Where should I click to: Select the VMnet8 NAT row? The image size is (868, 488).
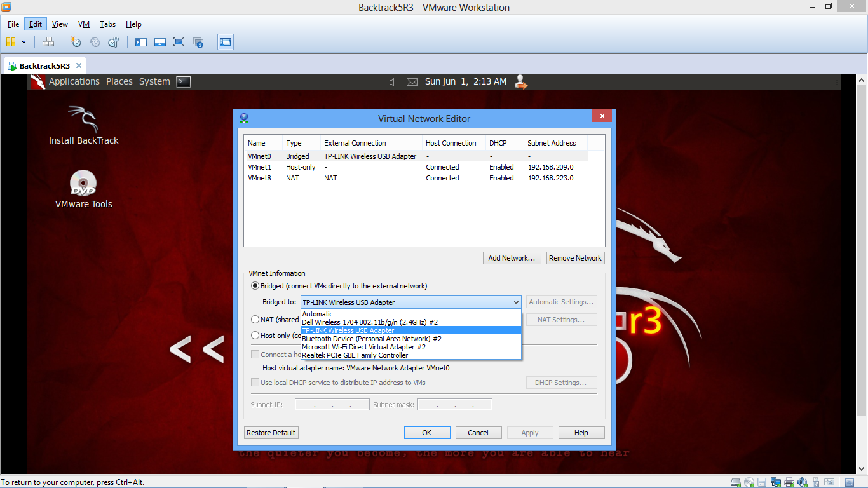point(416,178)
